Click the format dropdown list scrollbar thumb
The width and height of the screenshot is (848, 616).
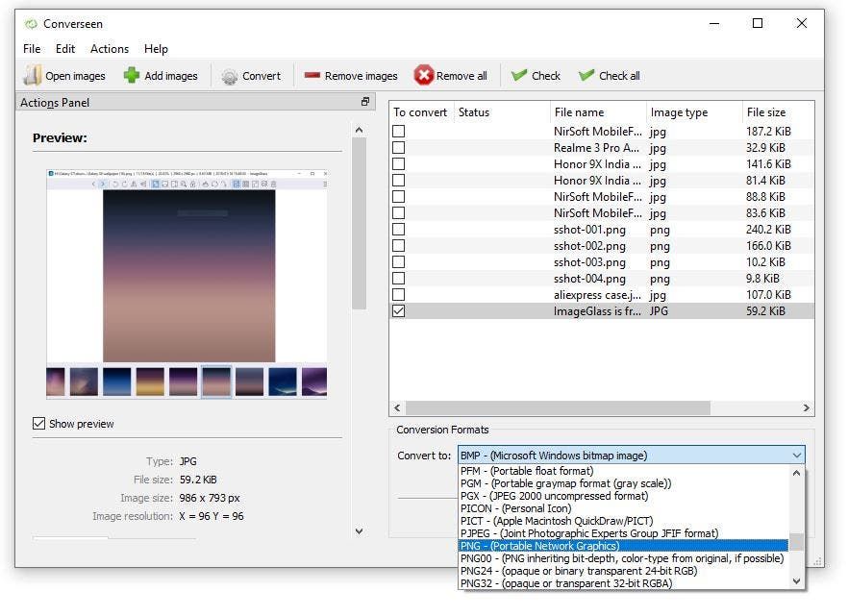[796, 541]
